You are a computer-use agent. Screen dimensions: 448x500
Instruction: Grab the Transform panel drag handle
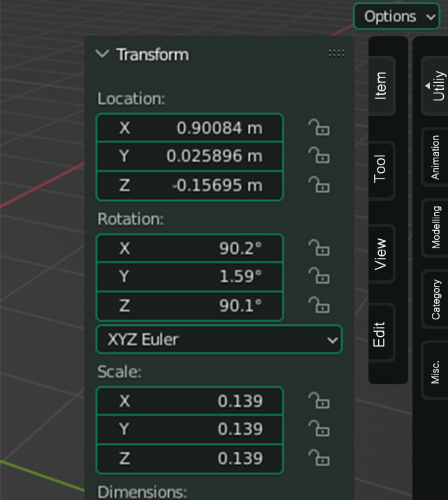click(336, 53)
